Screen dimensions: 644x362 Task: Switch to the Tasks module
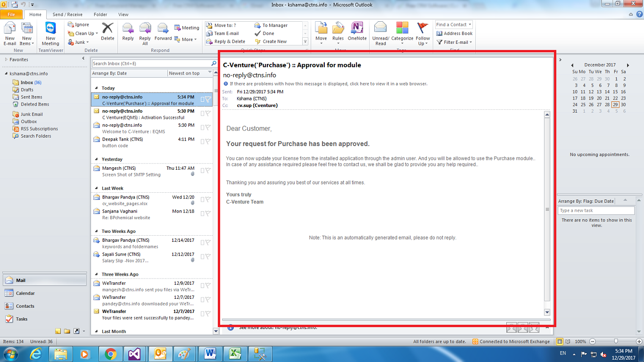(44, 319)
